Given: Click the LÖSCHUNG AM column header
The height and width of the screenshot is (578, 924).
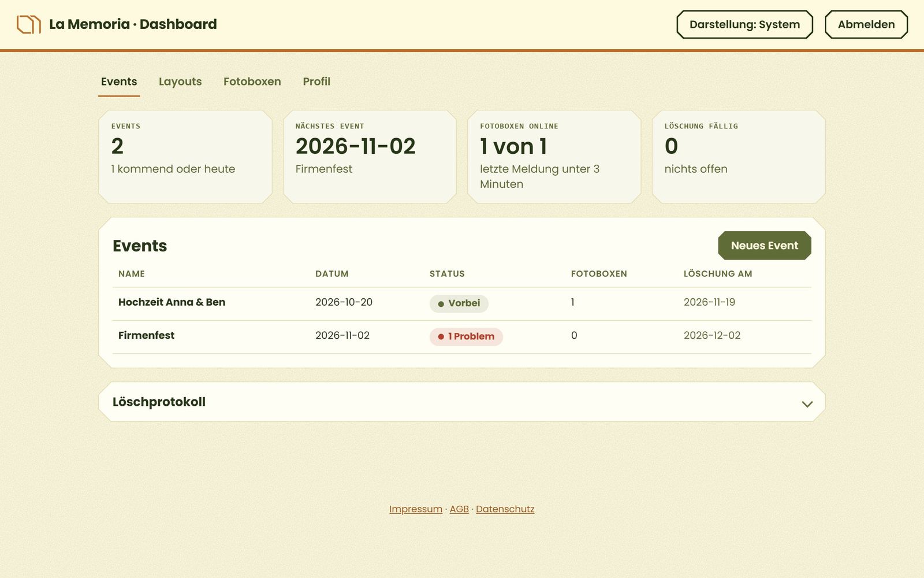Looking at the screenshot, I should tap(718, 274).
